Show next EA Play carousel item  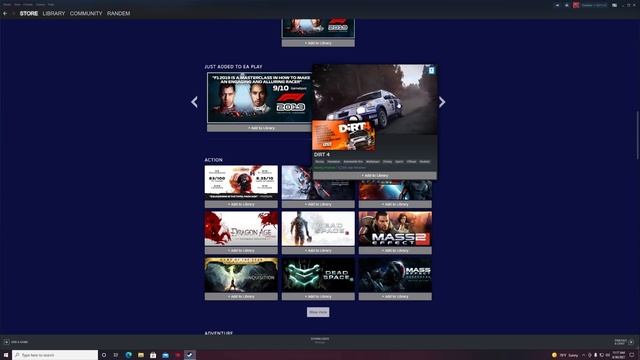[x=442, y=102]
